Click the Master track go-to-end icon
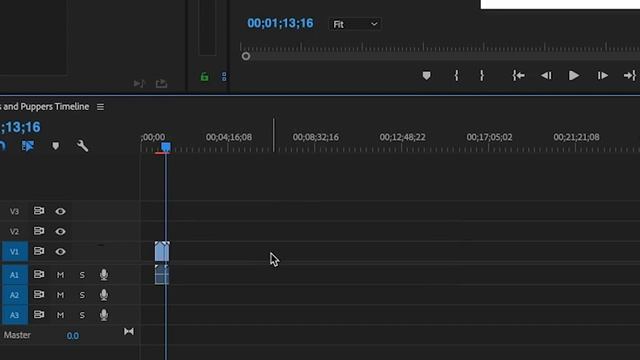Image resolution: width=640 pixels, height=360 pixels. 129,331
